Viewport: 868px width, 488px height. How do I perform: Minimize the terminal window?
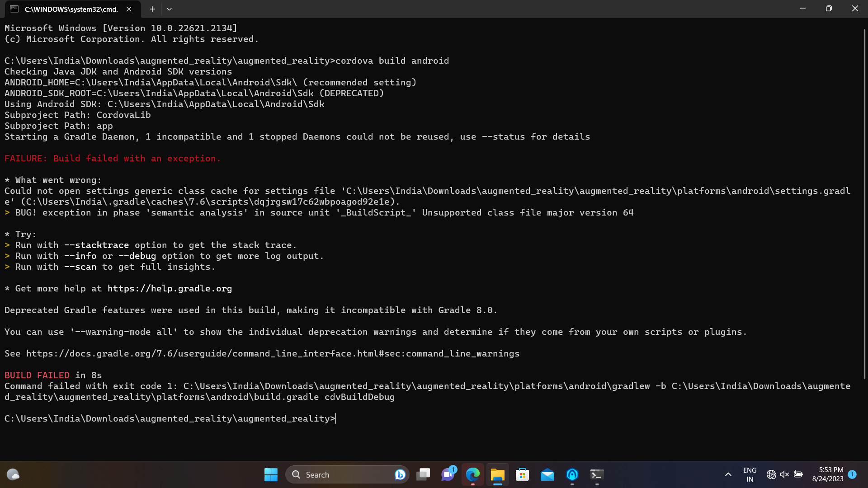point(802,9)
